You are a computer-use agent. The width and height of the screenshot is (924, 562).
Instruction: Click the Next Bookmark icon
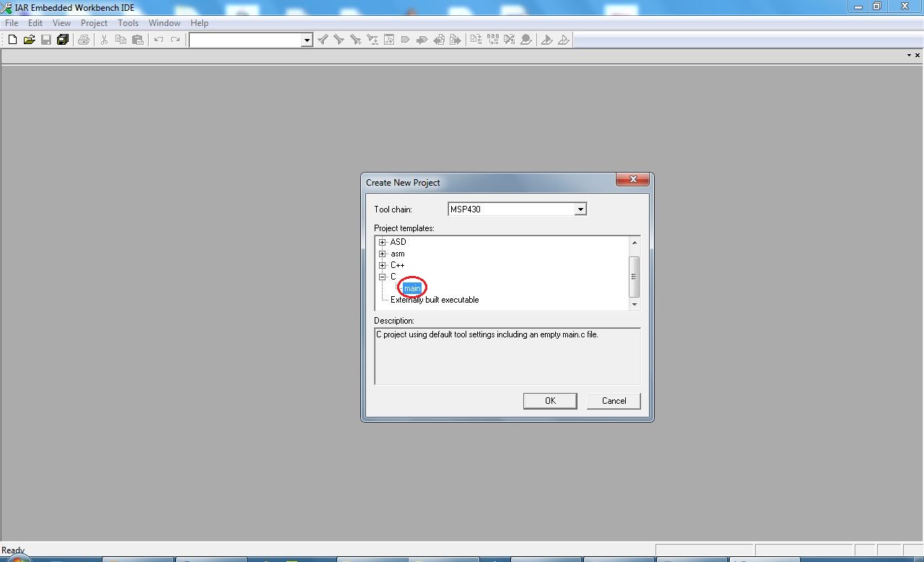coord(422,40)
